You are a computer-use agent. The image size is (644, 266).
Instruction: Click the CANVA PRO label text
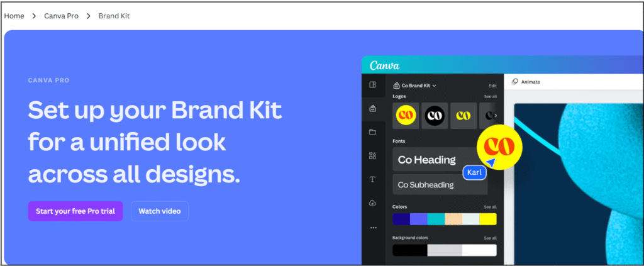click(x=48, y=80)
